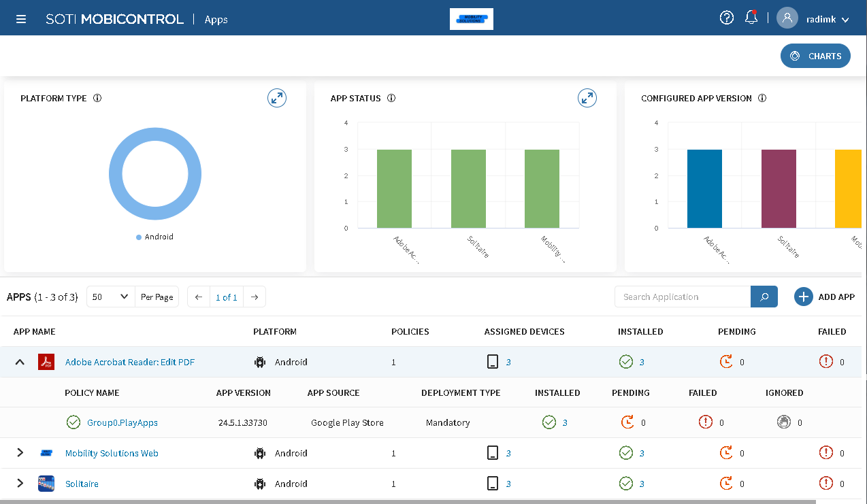
Task: Expand the Mobility Solutions Web row
Action: [20, 453]
